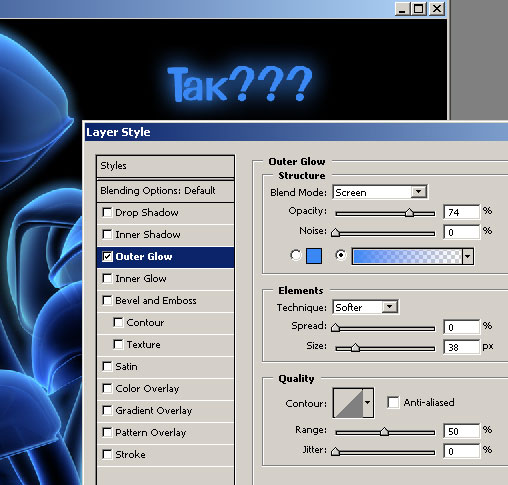This screenshot has width=508, height=485.
Task: Enable the Gradient Overlay checkbox
Action: [x=107, y=410]
